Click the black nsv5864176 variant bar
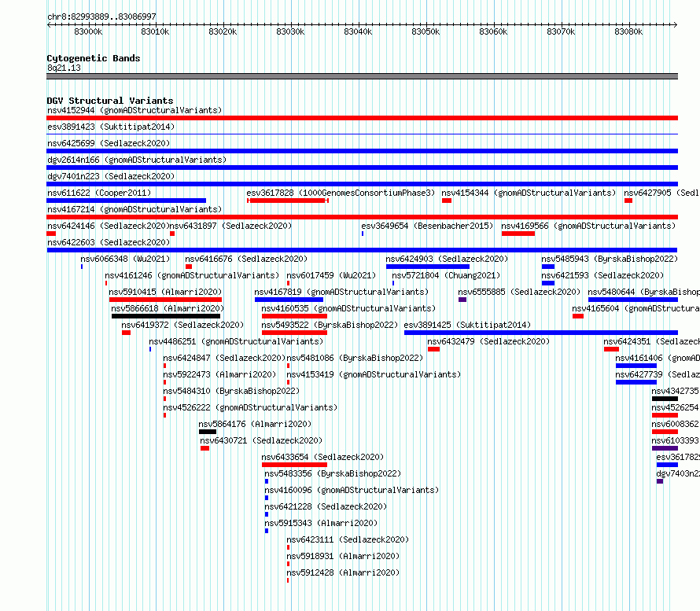Viewport: 700px width, 611px height. tap(208, 432)
